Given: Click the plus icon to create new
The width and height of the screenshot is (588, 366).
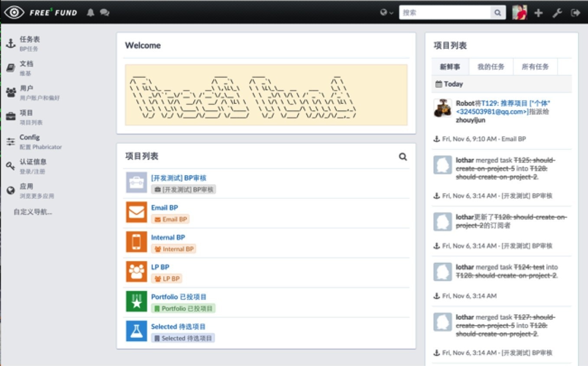Looking at the screenshot, I should click(x=538, y=13).
